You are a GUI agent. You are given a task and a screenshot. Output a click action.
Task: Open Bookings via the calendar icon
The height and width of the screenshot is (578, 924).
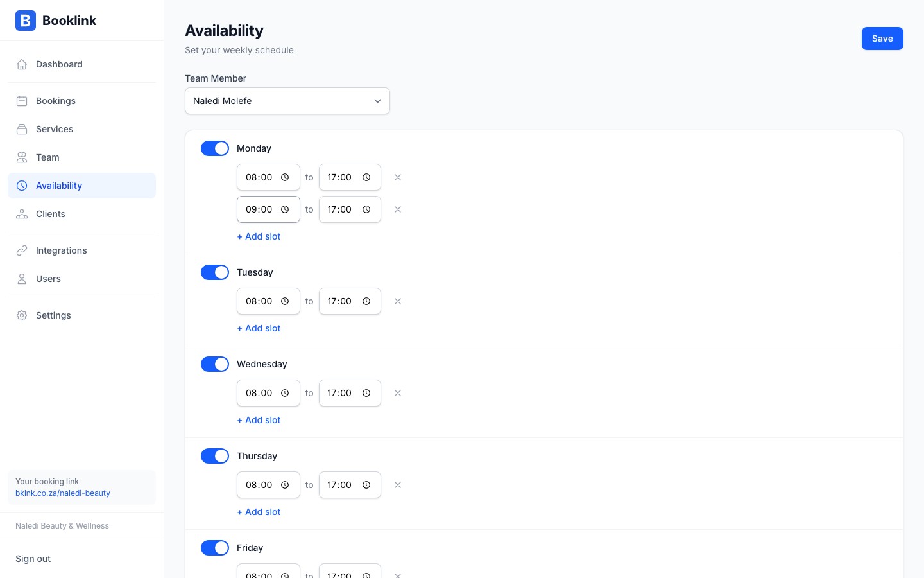coord(22,101)
